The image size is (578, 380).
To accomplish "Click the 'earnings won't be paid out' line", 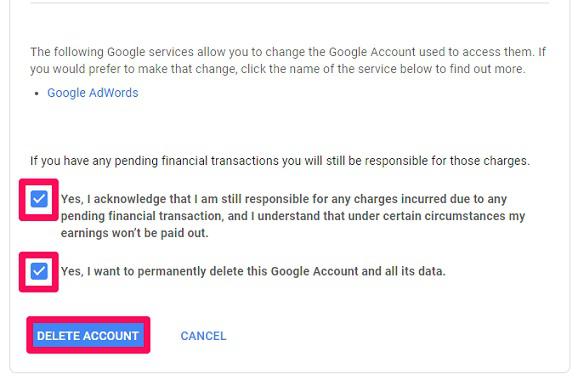I will coord(135,233).
